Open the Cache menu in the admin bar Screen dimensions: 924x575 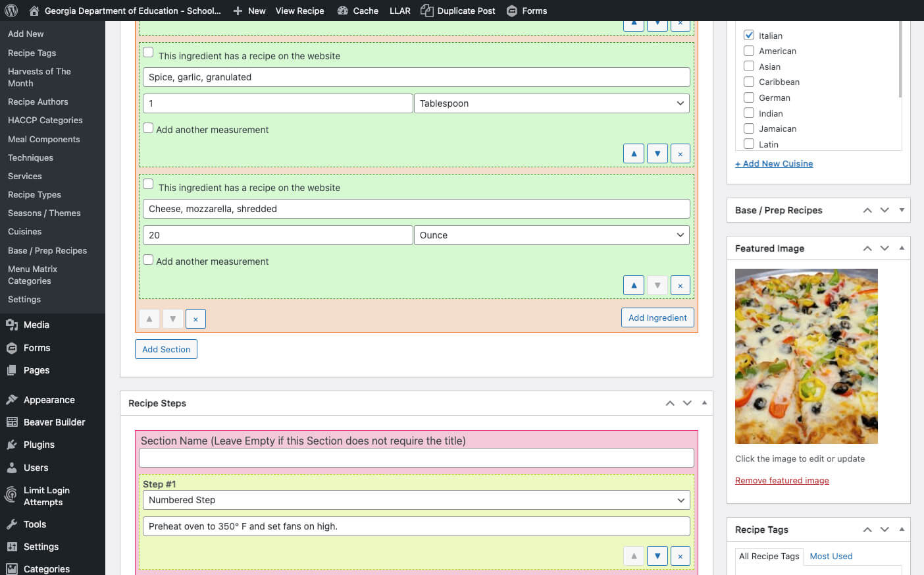pyautogui.click(x=357, y=11)
